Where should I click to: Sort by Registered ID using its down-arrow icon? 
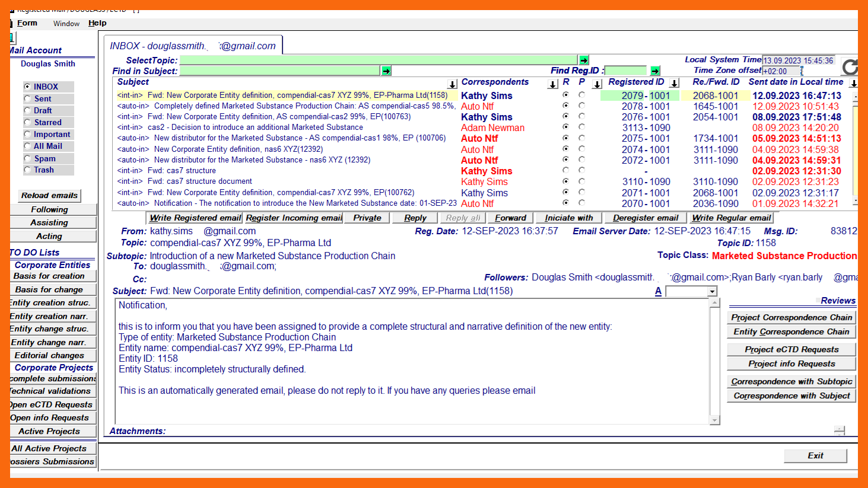pos(674,83)
